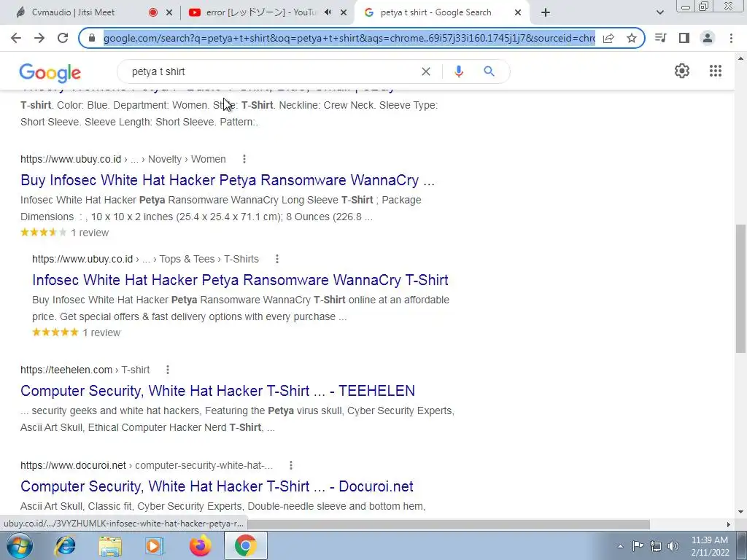This screenshot has height=560, width=747.
Task: Close the Google Search tab
Action: [x=518, y=12]
